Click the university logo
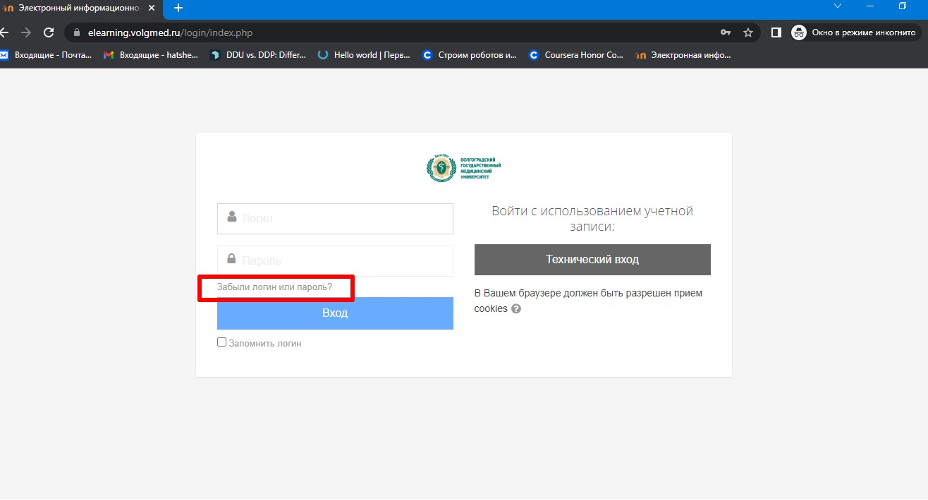The width and height of the screenshot is (928, 500). click(x=464, y=168)
